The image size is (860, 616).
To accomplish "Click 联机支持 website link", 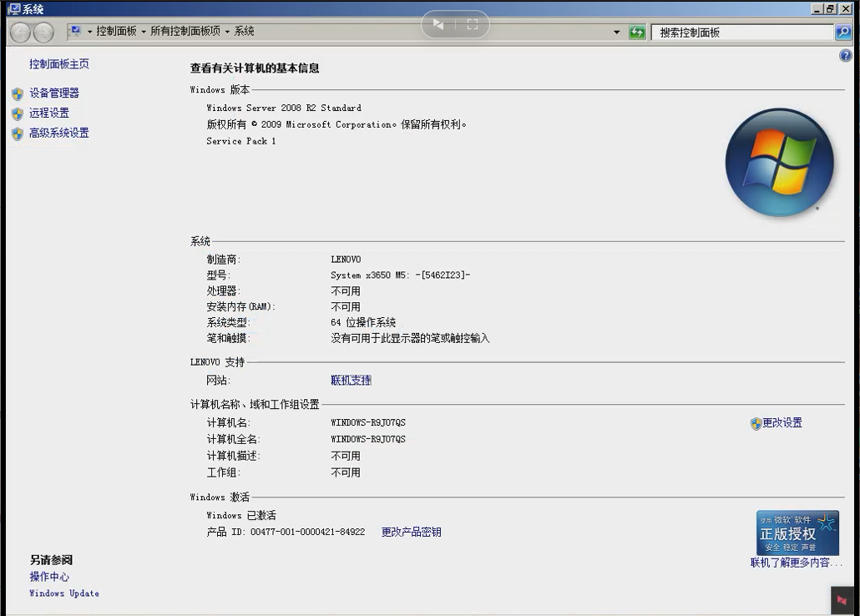I will click(x=351, y=380).
